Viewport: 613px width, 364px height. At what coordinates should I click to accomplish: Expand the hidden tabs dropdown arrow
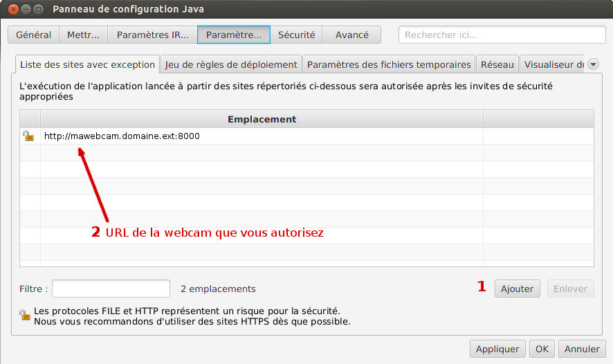[594, 64]
